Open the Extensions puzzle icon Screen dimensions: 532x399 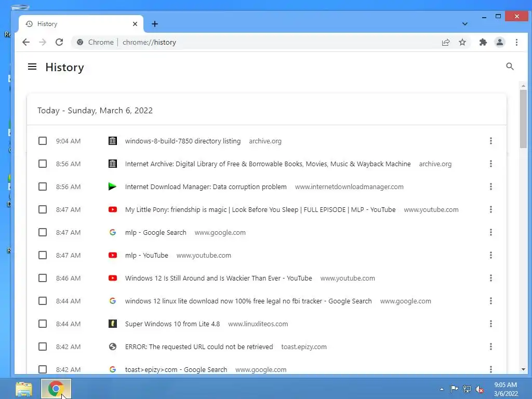pyautogui.click(x=483, y=42)
